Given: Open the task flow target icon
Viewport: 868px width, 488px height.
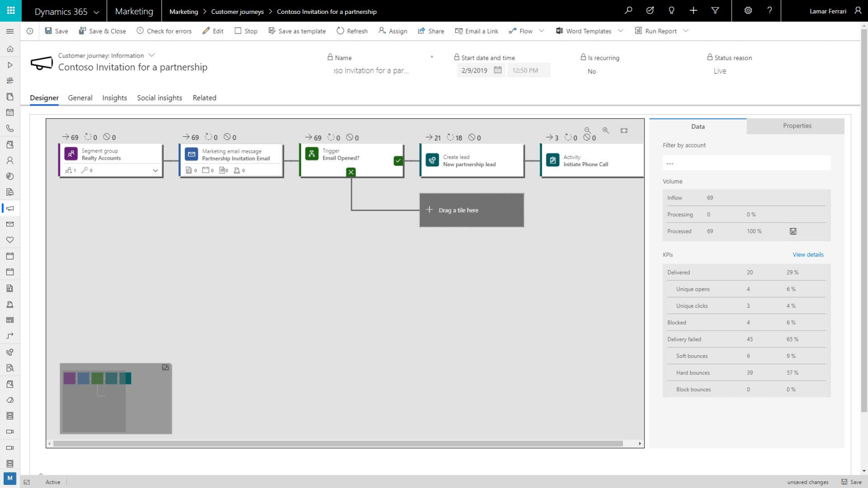Looking at the screenshot, I should pos(650,10).
